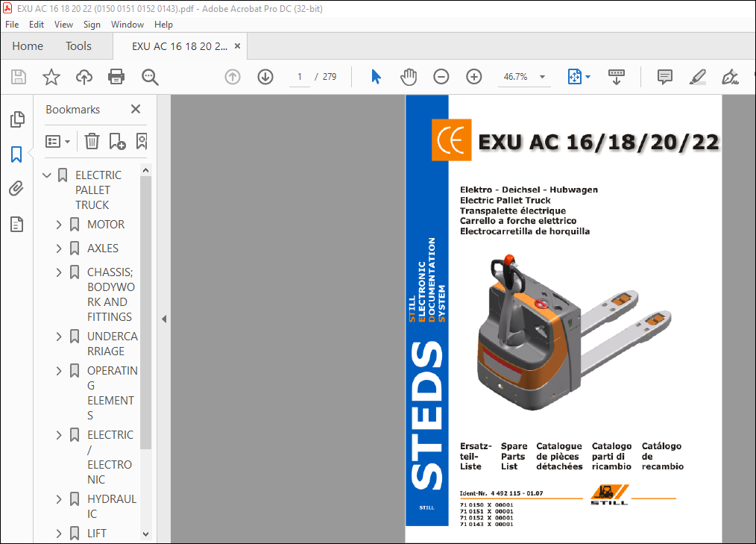Close the Bookmarks panel
This screenshot has height=544, width=756.
(x=136, y=109)
